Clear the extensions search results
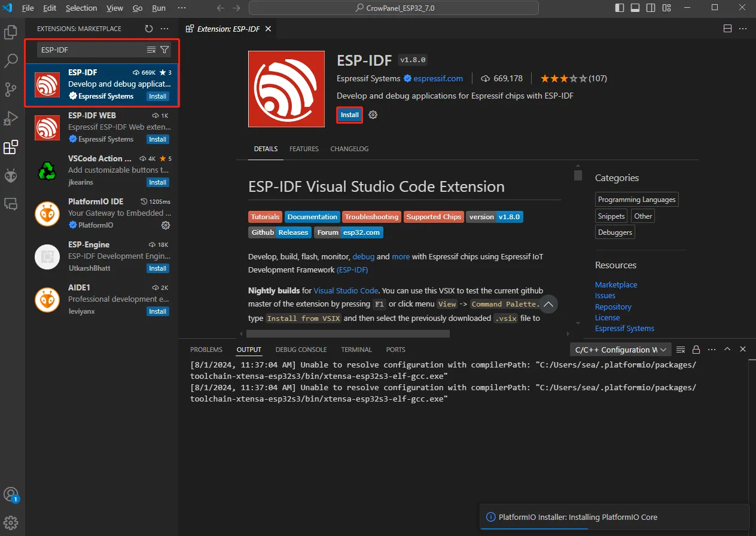The height and width of the screenshot is (536, 756). (x=151, y=50)
